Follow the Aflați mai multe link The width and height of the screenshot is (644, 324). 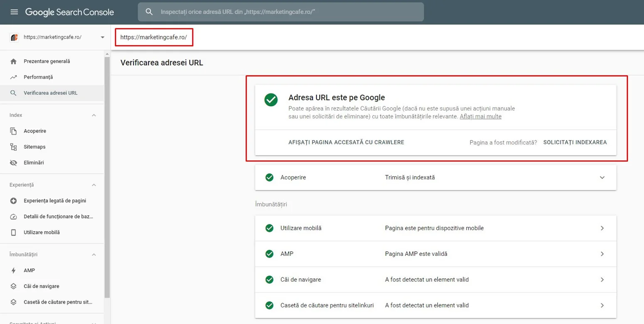point(480,117)
